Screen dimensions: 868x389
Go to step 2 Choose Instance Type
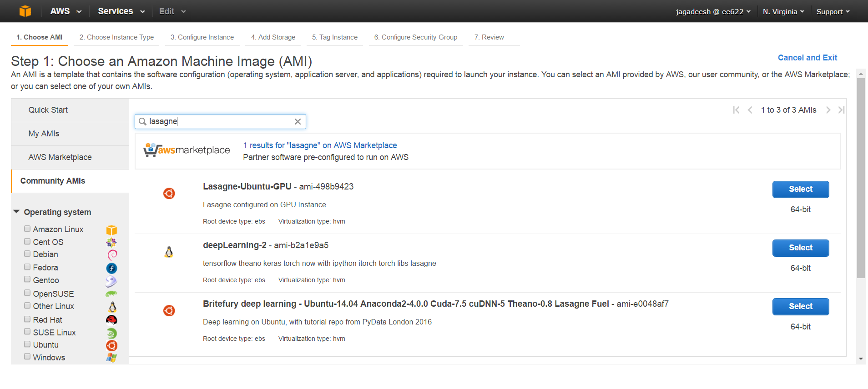116,37
